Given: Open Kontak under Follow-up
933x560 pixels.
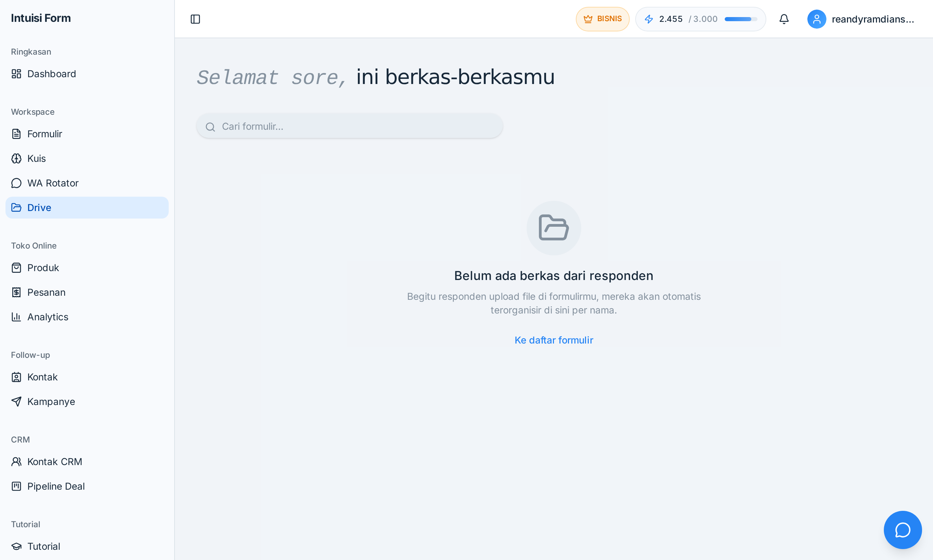Looking at the screenshot, I should click(x=87, y=377).
